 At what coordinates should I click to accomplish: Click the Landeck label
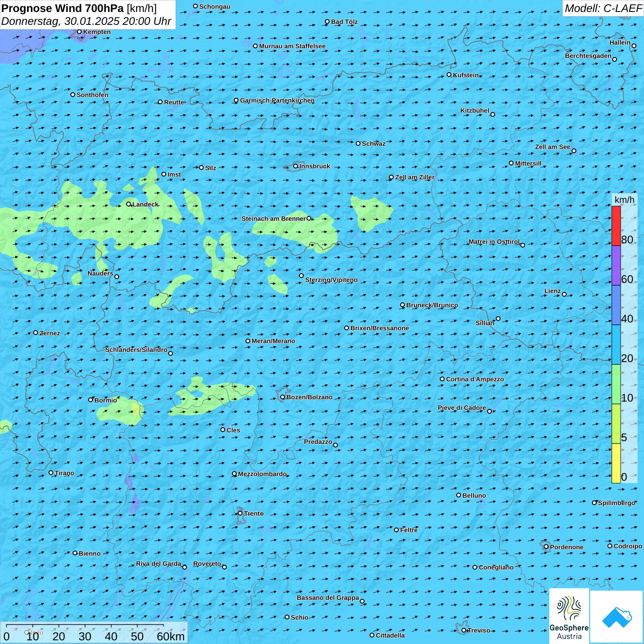145,204
